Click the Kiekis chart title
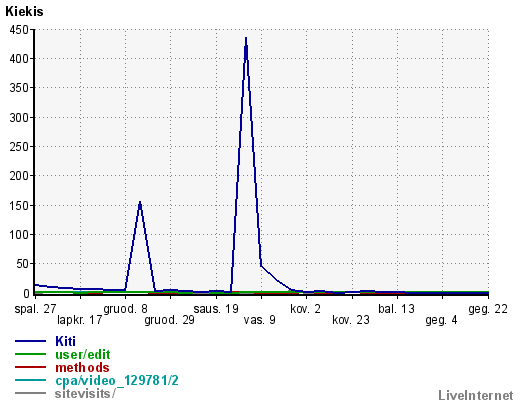Viewport: 520px width, 405px height. 24,12
